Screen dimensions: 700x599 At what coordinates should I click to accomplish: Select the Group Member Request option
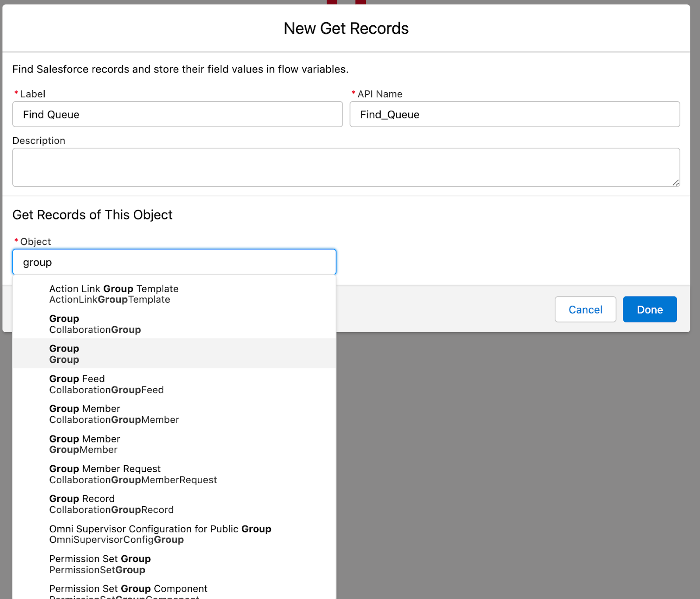tap(174, 474)
